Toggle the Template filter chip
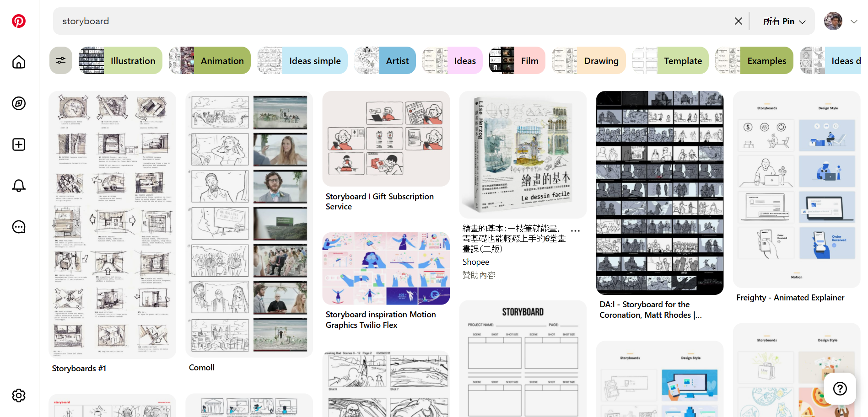This screenshot has height=417, width=868. pyautogui.click(x=670, y=60)
